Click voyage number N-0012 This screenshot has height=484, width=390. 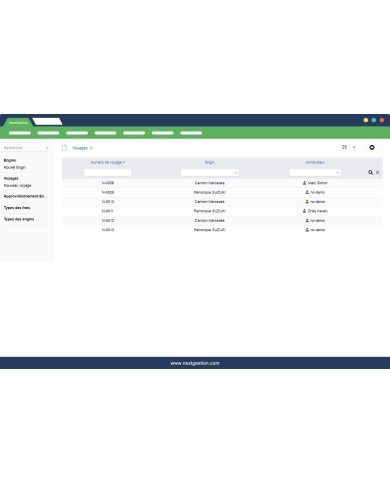tap(108, 220)
